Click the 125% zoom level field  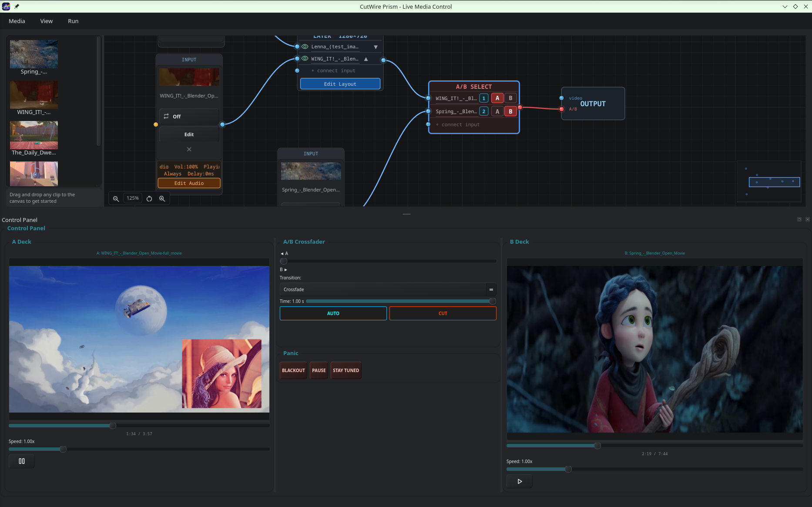133,198
